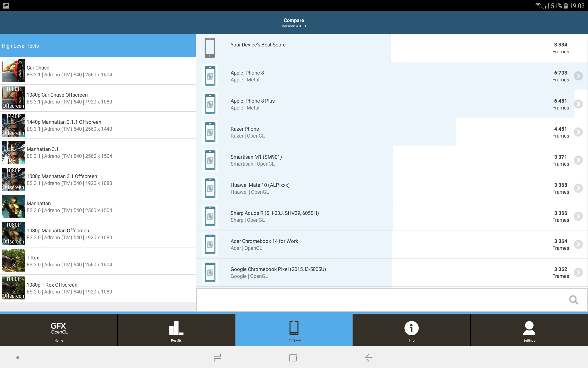The image size is (588, 368).
Task: Click the Sharp Aquos R device icon
Action: point(210,216)
